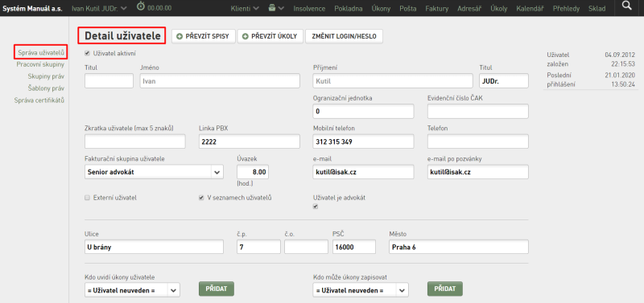The height and width of the screenshot is (303, 644).
Task: Open Úkony in top menu
Action: 381,8
